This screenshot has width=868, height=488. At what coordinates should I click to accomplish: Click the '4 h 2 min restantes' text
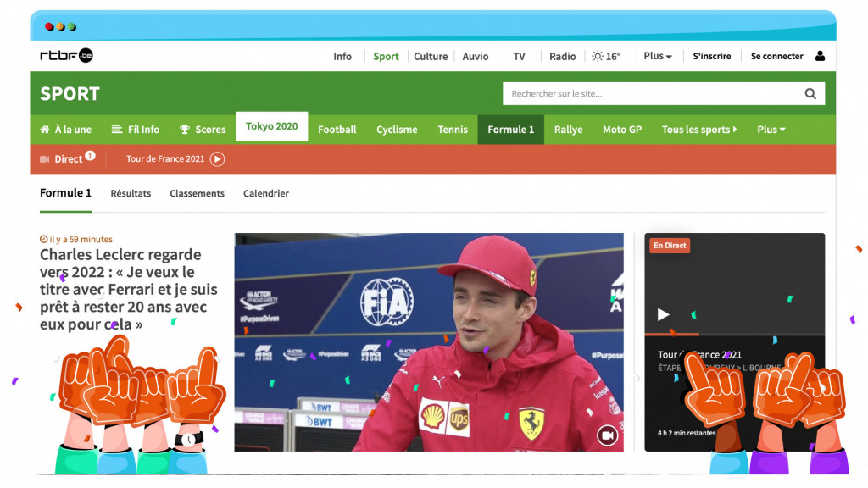pyautogui.click(x=687, y=433)
